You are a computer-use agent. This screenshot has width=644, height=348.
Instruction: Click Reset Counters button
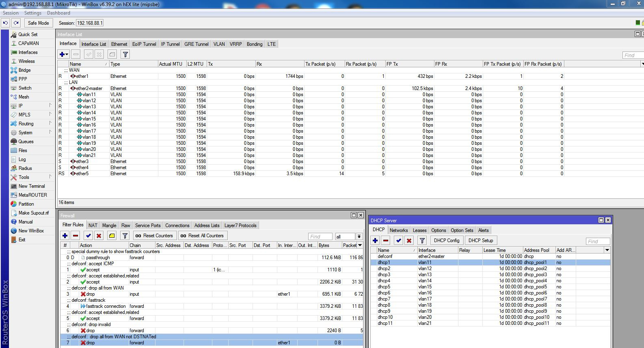[154, 236]
